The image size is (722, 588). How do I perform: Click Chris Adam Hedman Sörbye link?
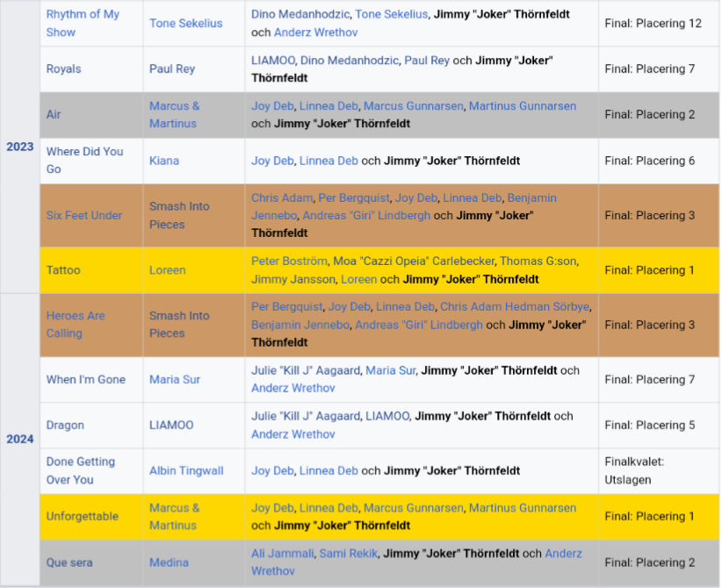(x=515, y=306)
